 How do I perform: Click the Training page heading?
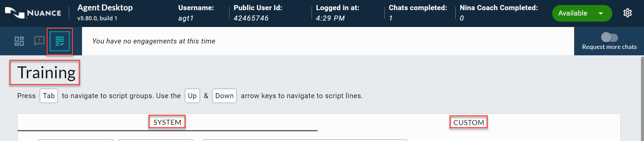[46, 73]
